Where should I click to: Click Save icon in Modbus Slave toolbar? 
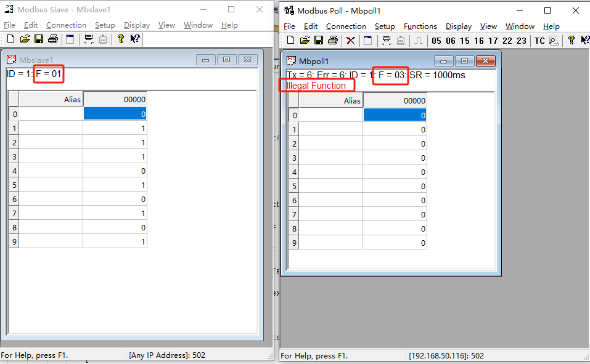[39, 39]
